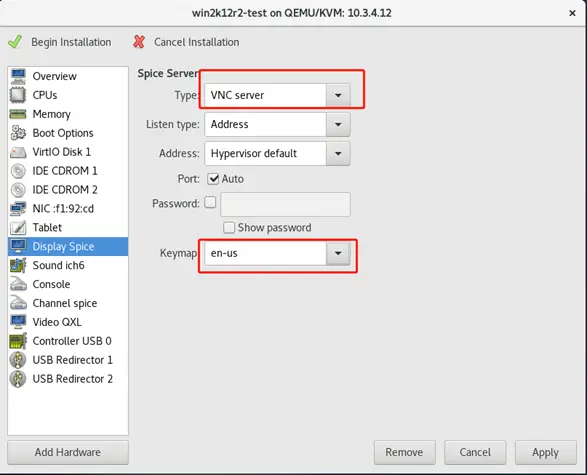Click the Tablet pen icon
This screenshot has width=587, height=475.
click(x=18, y=228)
